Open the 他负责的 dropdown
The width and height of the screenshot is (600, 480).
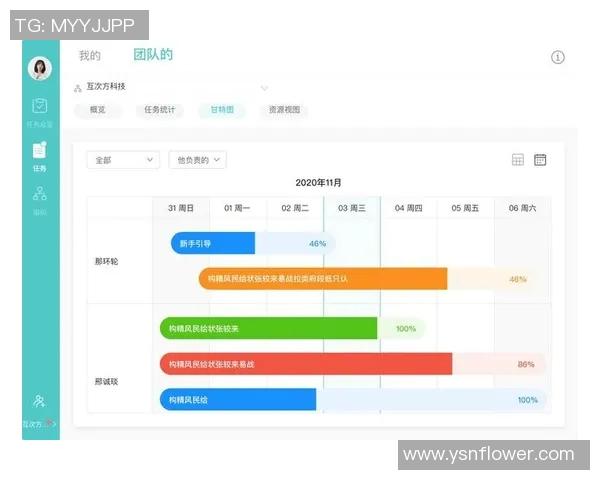[x=197, y=159]
